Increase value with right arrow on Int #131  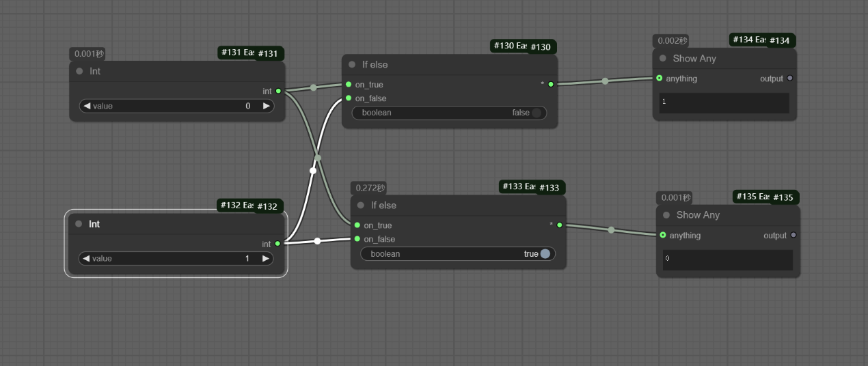click(x=266, y=106)
